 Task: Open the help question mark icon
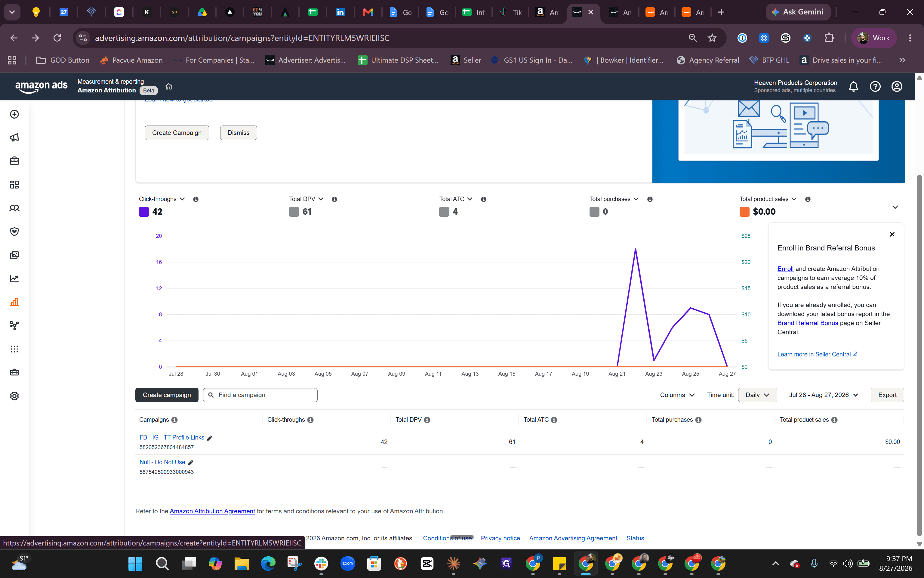tap(875, 86)
